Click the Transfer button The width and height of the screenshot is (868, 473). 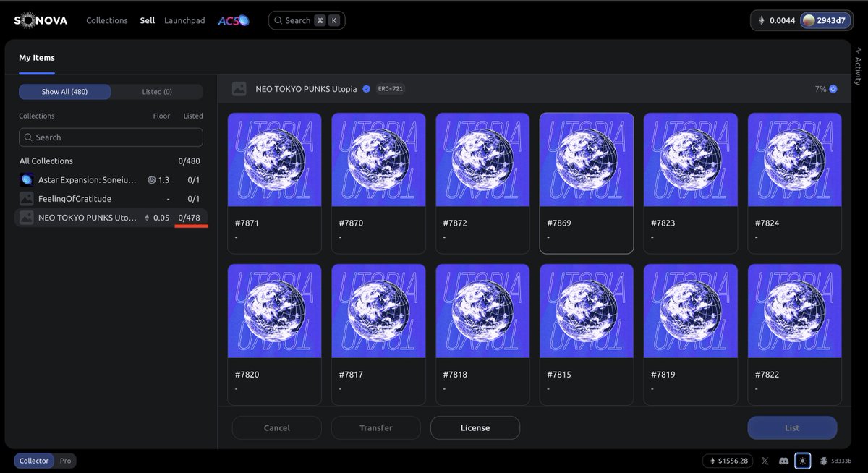[x=376, y=427]
